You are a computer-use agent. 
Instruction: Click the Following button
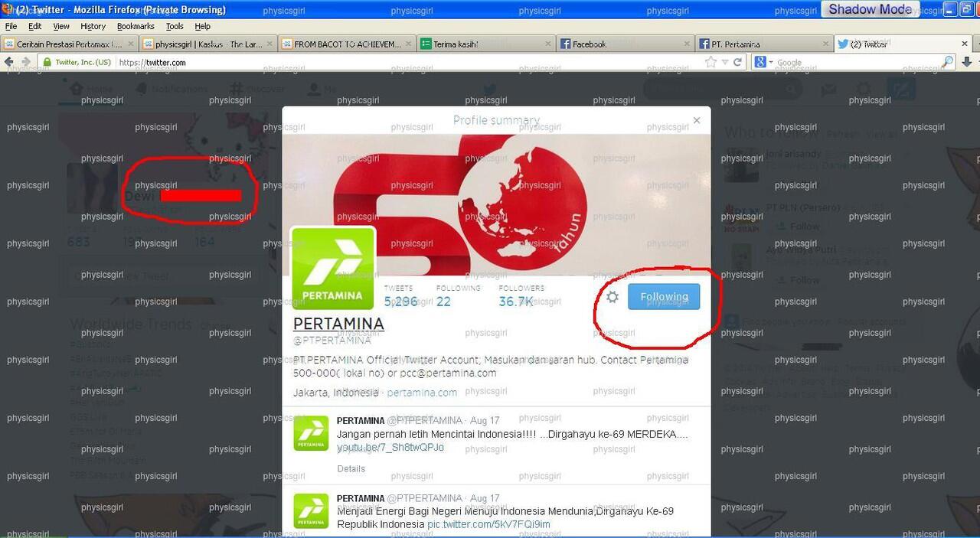pos(664,297)
